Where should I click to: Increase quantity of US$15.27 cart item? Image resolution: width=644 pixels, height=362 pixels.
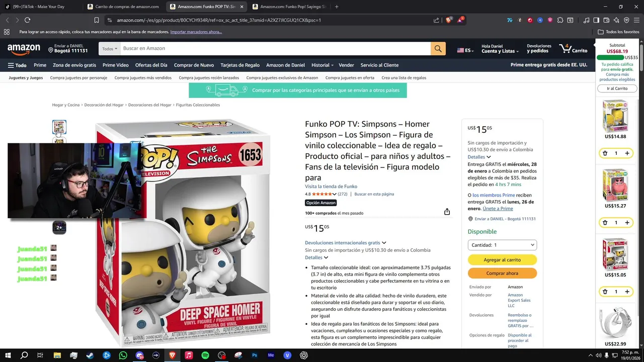coord(627,223)
